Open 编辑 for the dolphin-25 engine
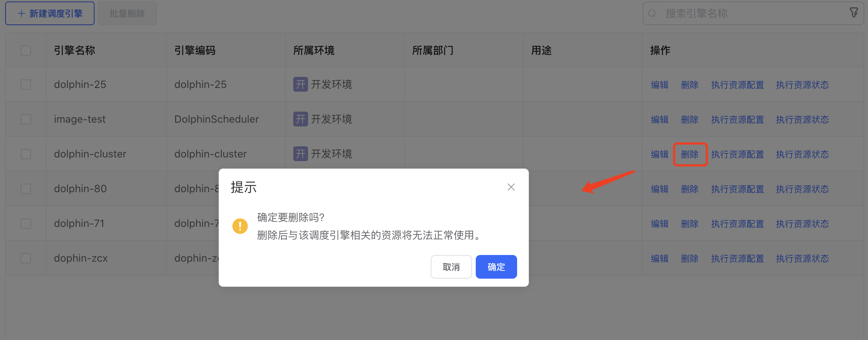Viewport: 868px width, 340px height. (x=660, y=85)
